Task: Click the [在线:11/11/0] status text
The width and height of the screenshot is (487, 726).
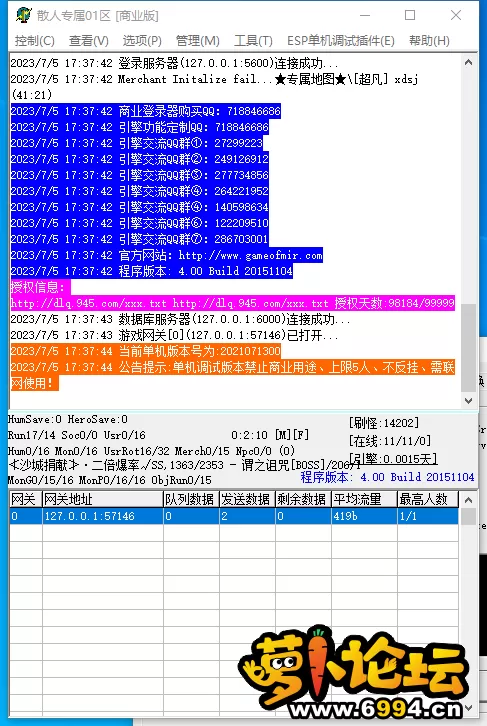Action: (390, 441)
